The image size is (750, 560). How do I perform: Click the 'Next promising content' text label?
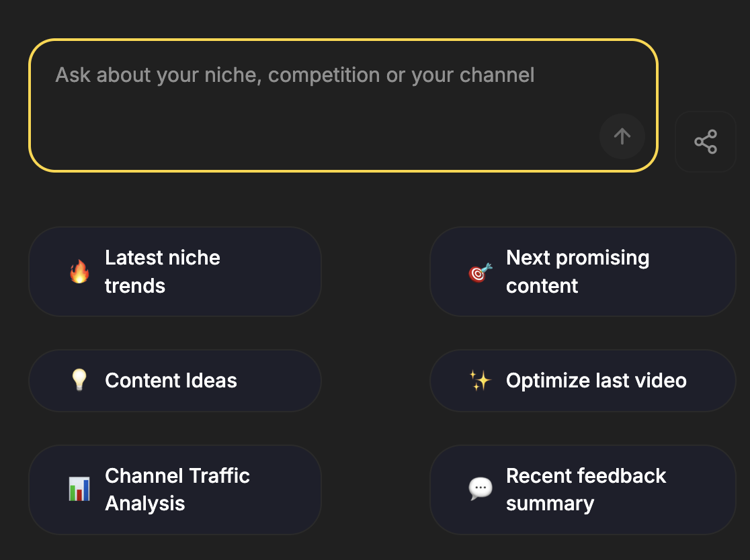click(577, 271)
